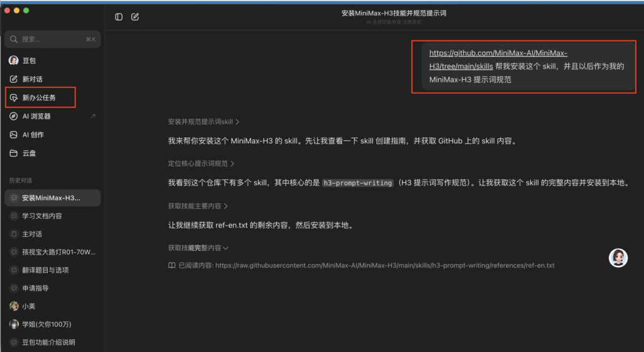The height and width of the screenshot is (352, 644).
Task: Toggle the sidebar panel icon
Action: [x=119, y=17]
